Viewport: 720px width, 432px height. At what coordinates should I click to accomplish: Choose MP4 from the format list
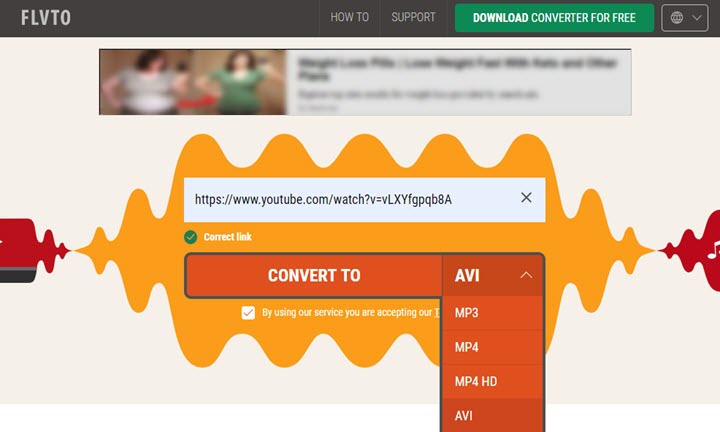point(492,347)
